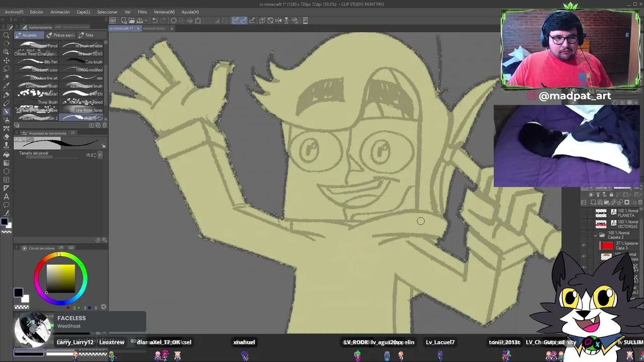Screen dimensions: 644x362
Task: Toggle Snap to special ruler
Action: [244, 21]
